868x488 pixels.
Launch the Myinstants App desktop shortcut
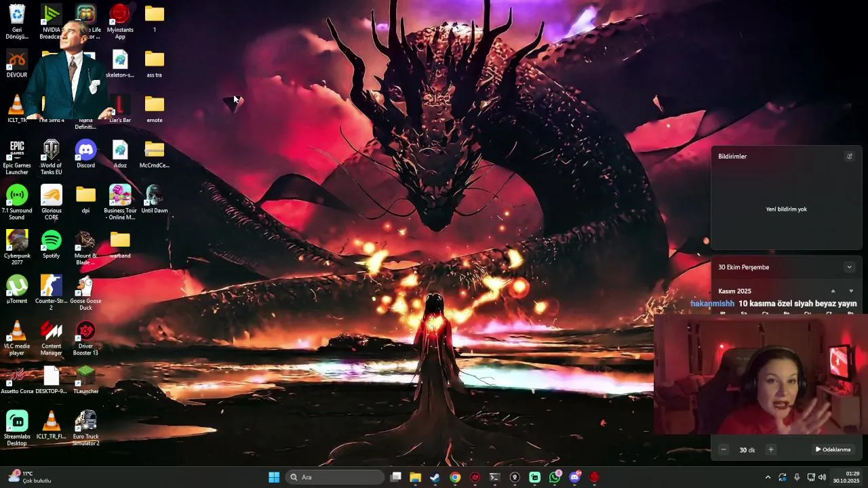tap(120, 20)
